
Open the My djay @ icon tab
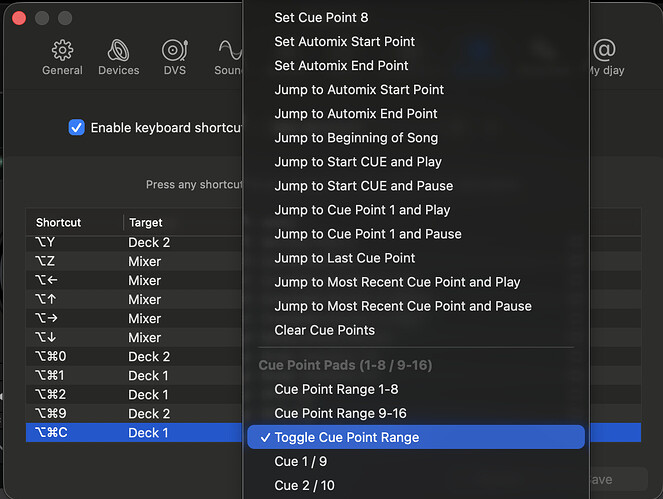tap(605, 58)
